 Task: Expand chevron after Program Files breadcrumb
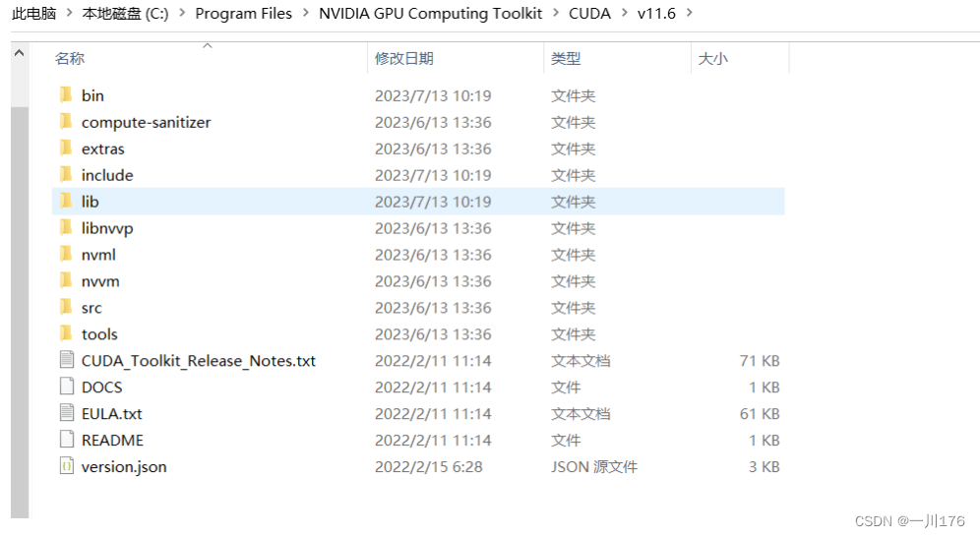[x=306, y=13]
